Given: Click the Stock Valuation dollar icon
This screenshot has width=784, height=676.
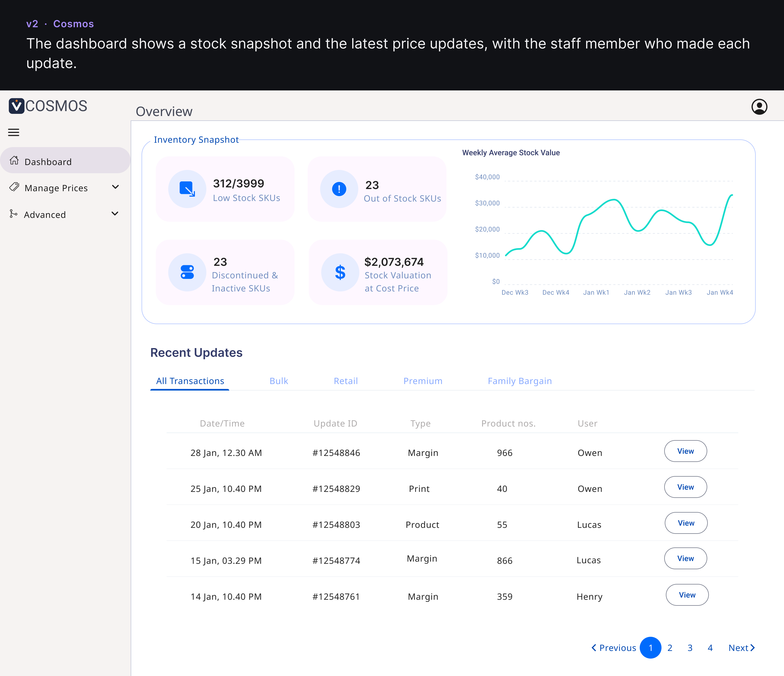Looking at the screenshot, I should (340, 272).
